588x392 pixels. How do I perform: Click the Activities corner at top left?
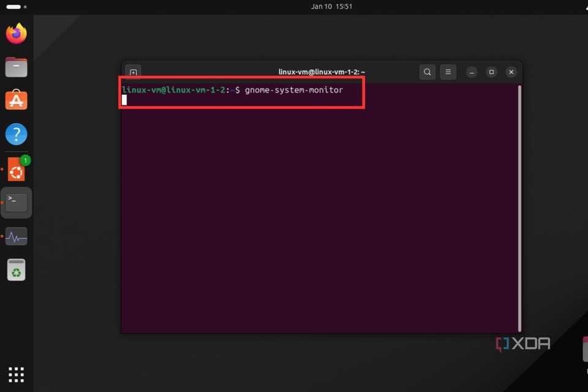[x=12, y=7]
